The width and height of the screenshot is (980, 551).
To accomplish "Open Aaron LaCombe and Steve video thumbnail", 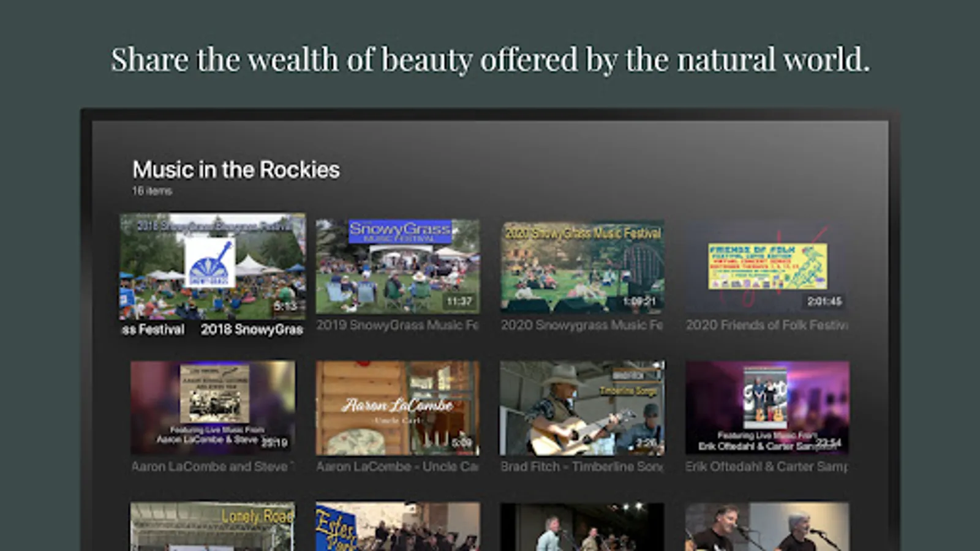I will [x=213, y=408].
